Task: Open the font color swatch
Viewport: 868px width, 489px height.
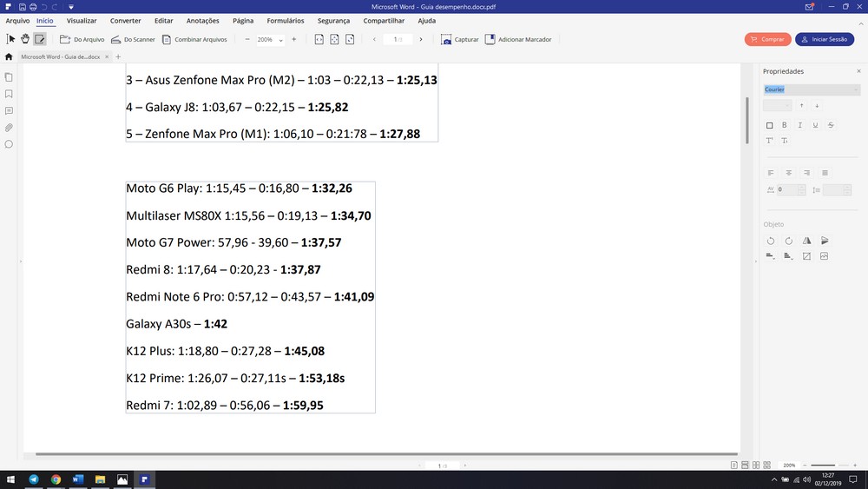Action: pos(769,125)
